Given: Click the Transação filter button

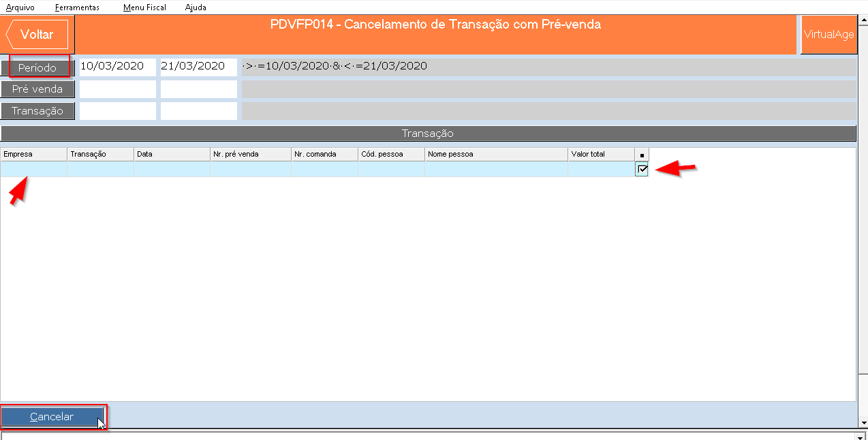Looking at the screenshot, I should (x=37, y=111).
